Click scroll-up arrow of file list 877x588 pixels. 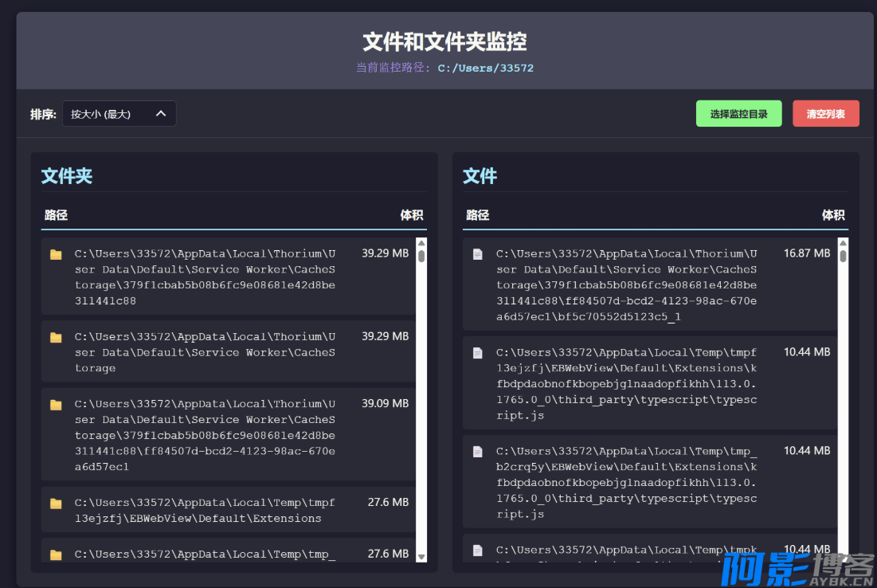(843, 242)
